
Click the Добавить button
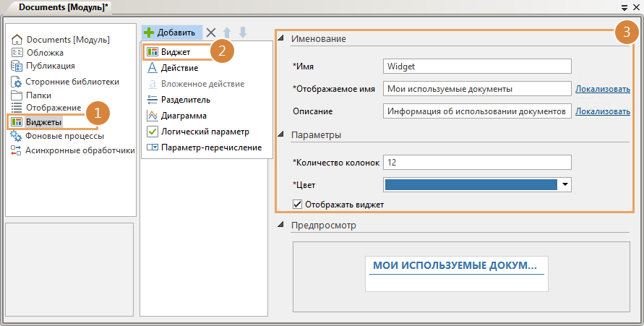coord(171,33)
